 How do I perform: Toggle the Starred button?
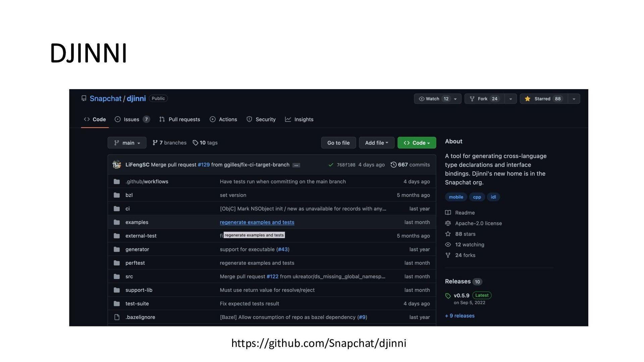point(544,99)
